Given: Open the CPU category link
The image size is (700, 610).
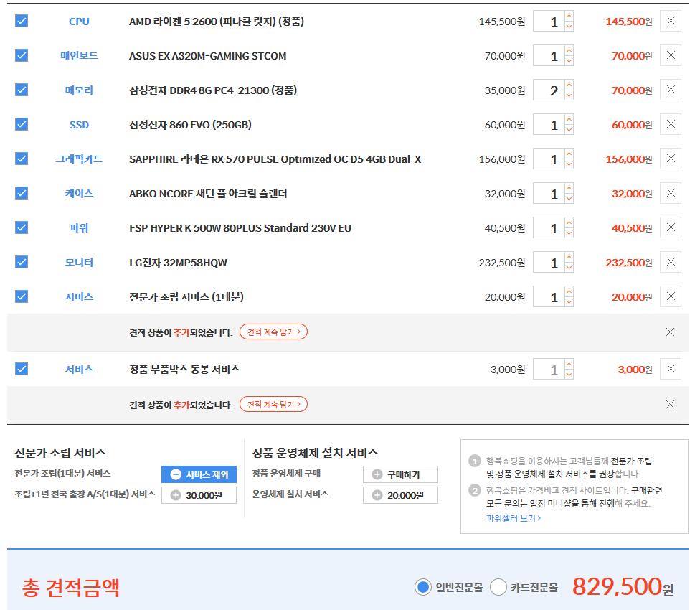Looking at the screenshot, I should point(79,22).
